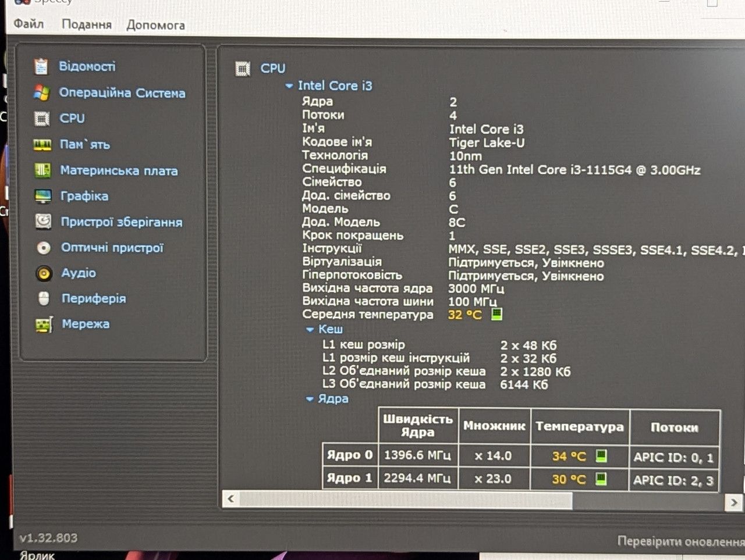The image size is (745, 560).
Task: Click the Потоки column header
Action: pos(675,427)
